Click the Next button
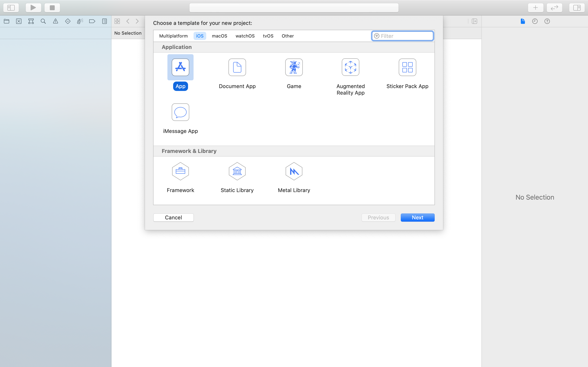Viewport: 588px width, 367px height. pos(417,218)
